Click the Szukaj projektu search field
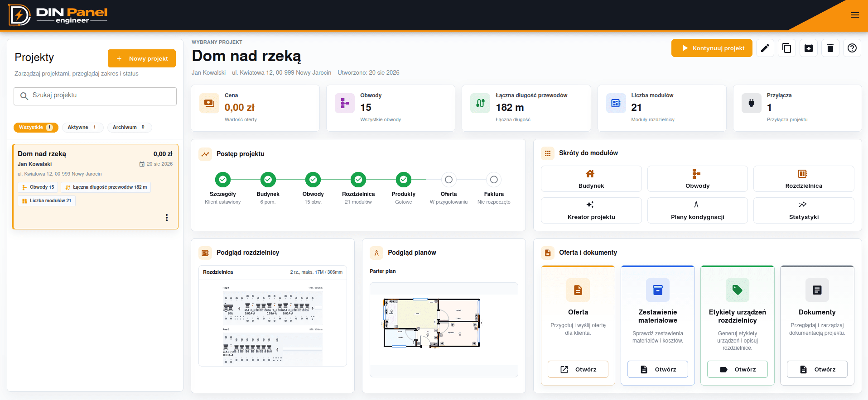Image resolution: width=868 pixels, height=400 pixels. coord(95,96)
